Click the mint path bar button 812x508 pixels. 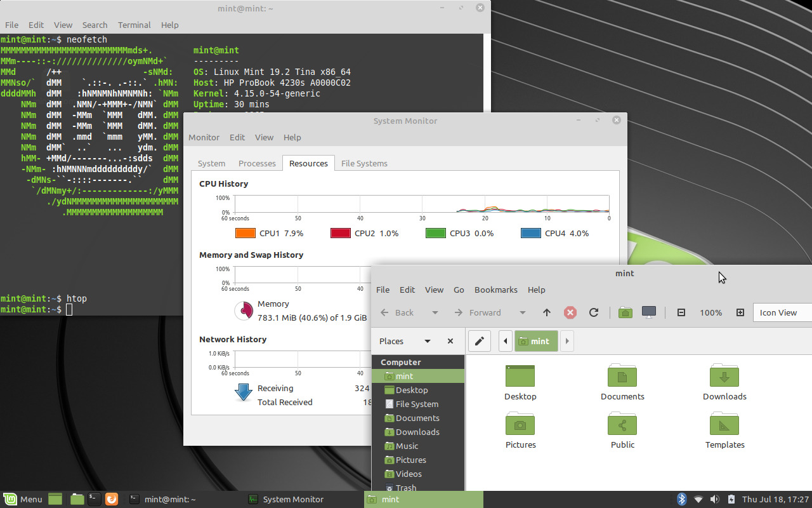pos(536,341)
